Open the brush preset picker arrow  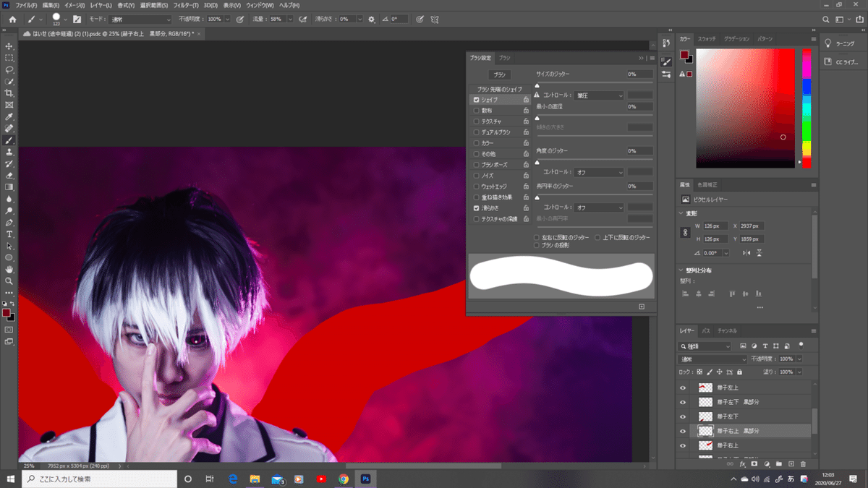(65, 19)
